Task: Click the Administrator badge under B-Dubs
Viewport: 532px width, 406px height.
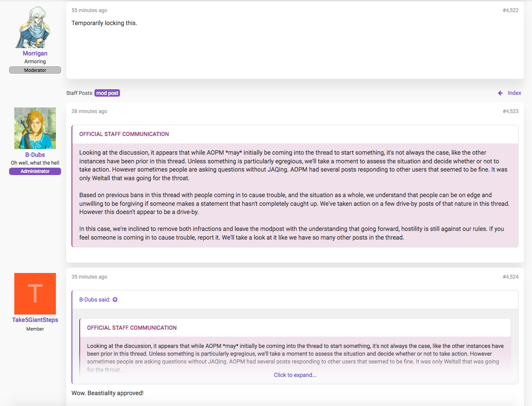Action: tap(35, 171)
